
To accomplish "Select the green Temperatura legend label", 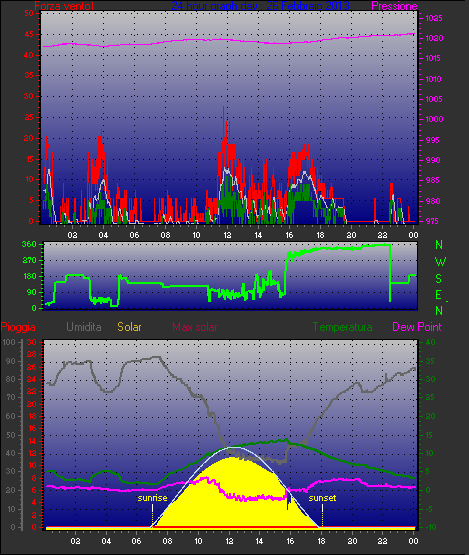I will click(x=342, y=327).
